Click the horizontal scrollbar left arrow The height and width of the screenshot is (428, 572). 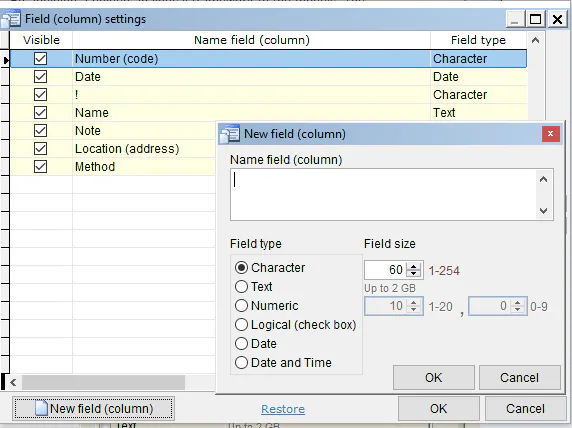click(x=13, y=382)
